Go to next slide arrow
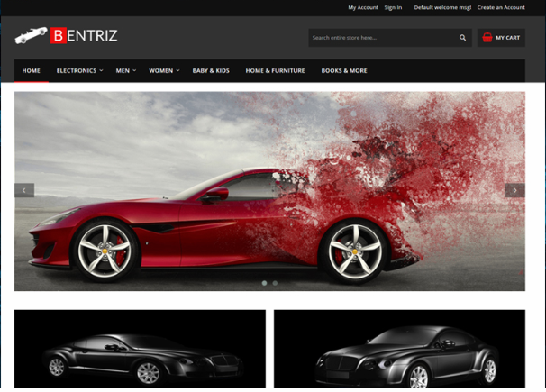Image resolution: width=546 pixels, height=392 pixels. coord(514,190)
